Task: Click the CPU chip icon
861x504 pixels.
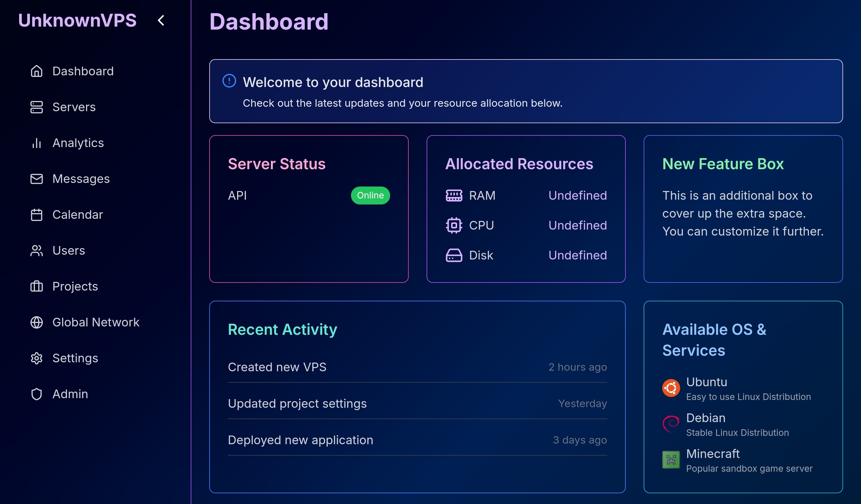Action: (454, 225)
